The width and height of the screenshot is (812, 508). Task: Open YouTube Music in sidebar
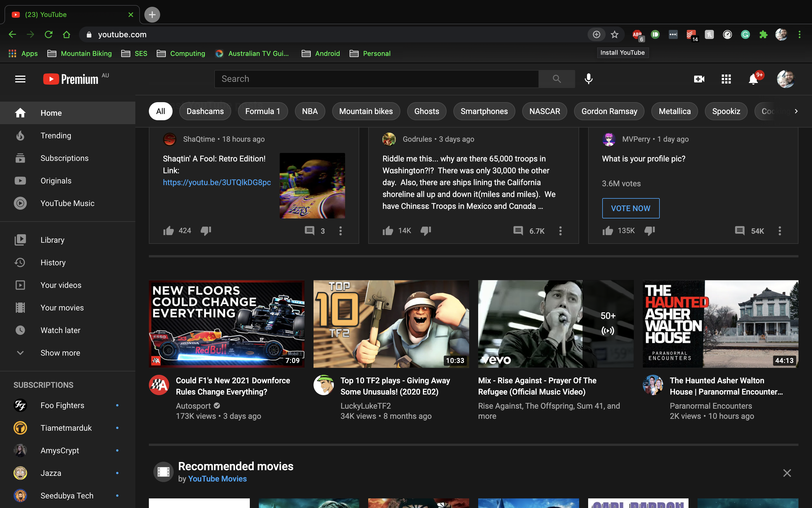tap(67, 203)
